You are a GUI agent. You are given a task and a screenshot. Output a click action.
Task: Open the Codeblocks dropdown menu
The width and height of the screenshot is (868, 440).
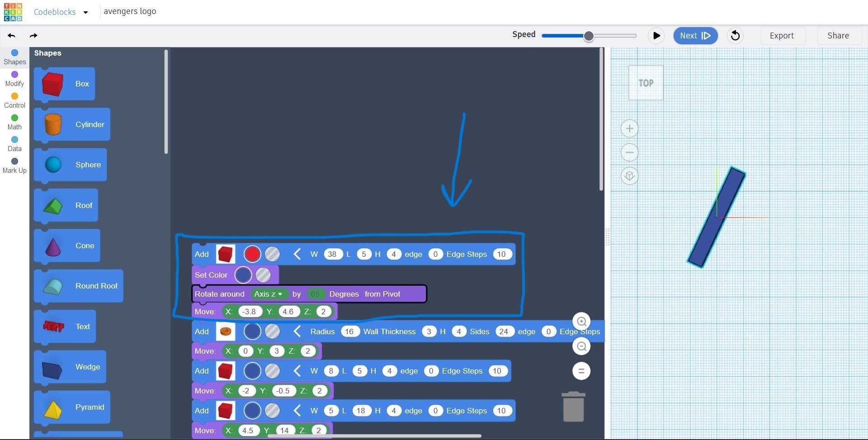coord(85,12)
